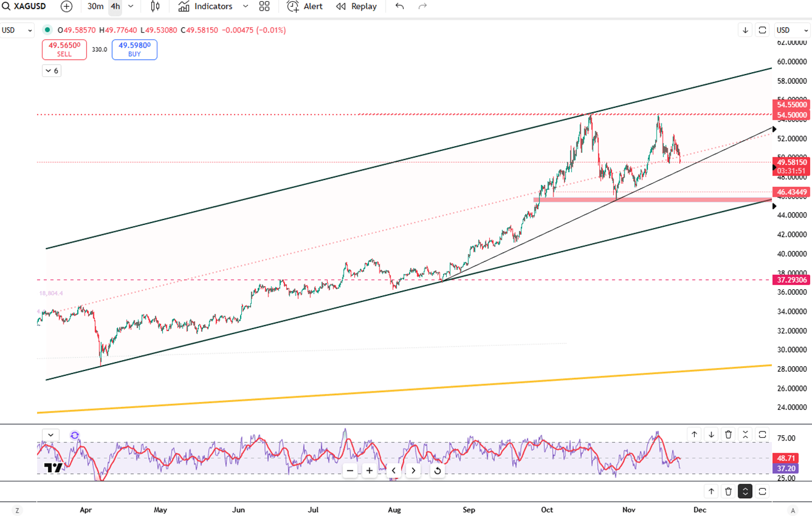Expand the collapsed legend showing 6 indicators
812x516 pixels.
(52, 71)
